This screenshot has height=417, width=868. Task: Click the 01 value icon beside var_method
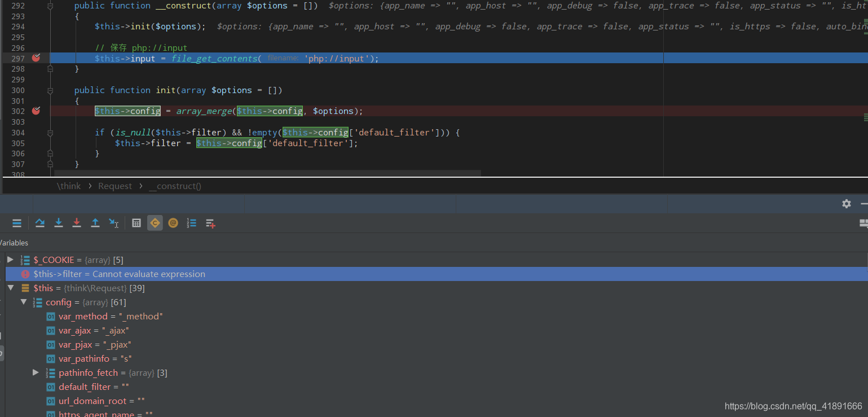51,317
